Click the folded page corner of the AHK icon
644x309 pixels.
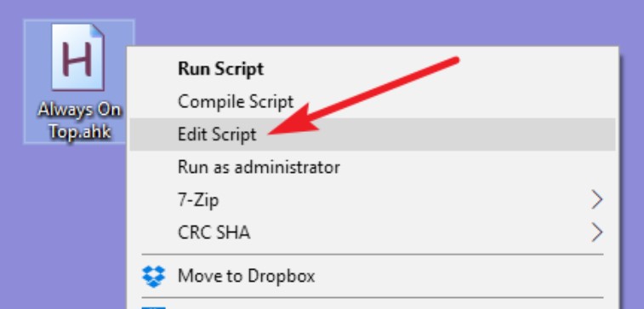97,31
